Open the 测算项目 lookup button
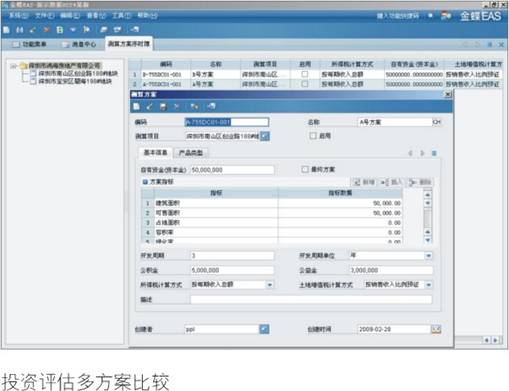509x391 pixels. pos(265,136)
